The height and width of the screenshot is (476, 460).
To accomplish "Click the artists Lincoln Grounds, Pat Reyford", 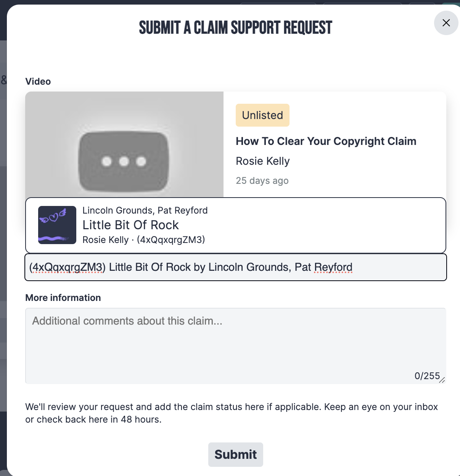I will [145, 210].
